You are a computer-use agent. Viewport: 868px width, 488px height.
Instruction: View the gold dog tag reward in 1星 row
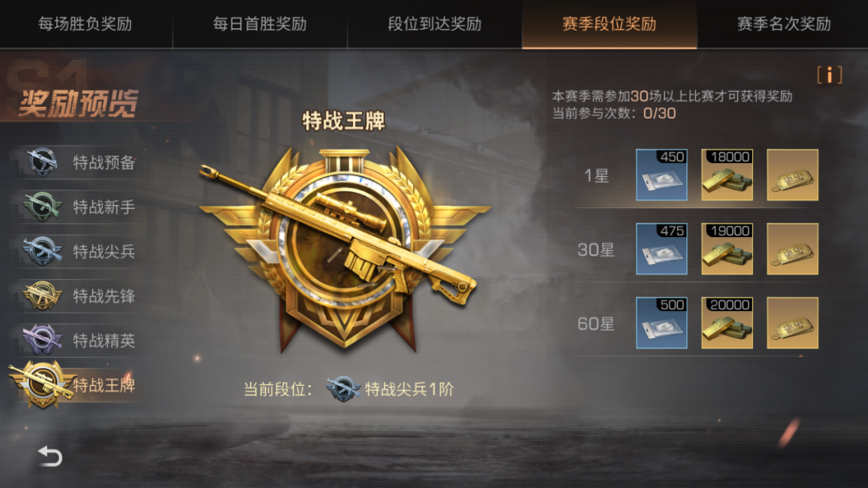pyautogui.click(x=792, y=175)
